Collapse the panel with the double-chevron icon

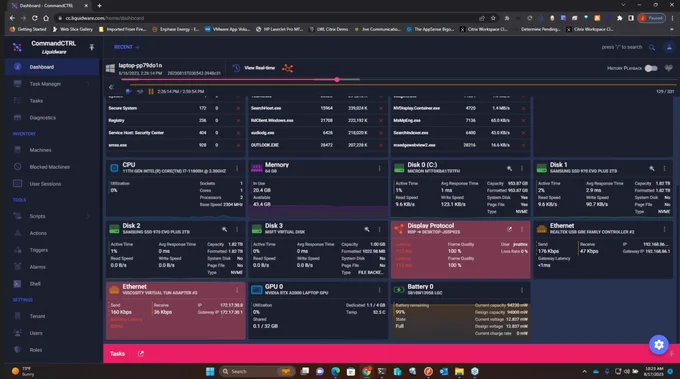point(111,87)
